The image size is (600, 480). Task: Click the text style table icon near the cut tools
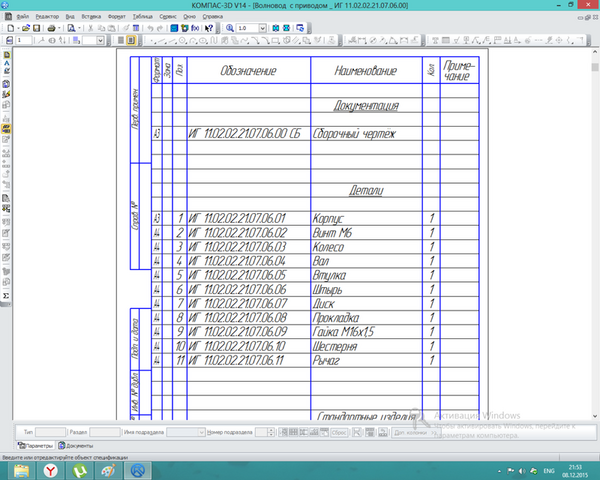coord(136,28)
